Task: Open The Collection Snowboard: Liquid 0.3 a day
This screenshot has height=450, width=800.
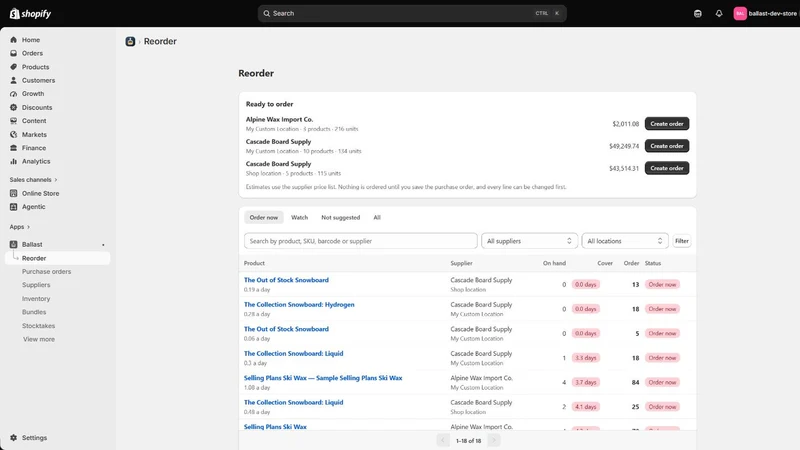Action: [x=293, y=354]
